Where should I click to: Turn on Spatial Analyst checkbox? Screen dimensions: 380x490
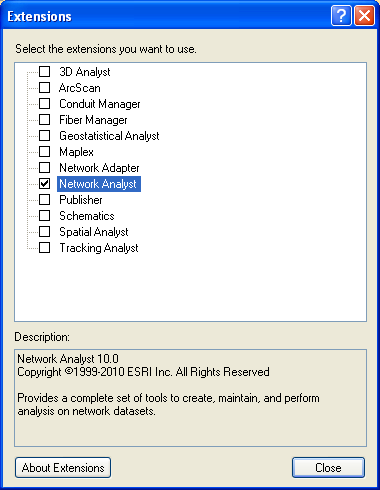pos(44,231)
